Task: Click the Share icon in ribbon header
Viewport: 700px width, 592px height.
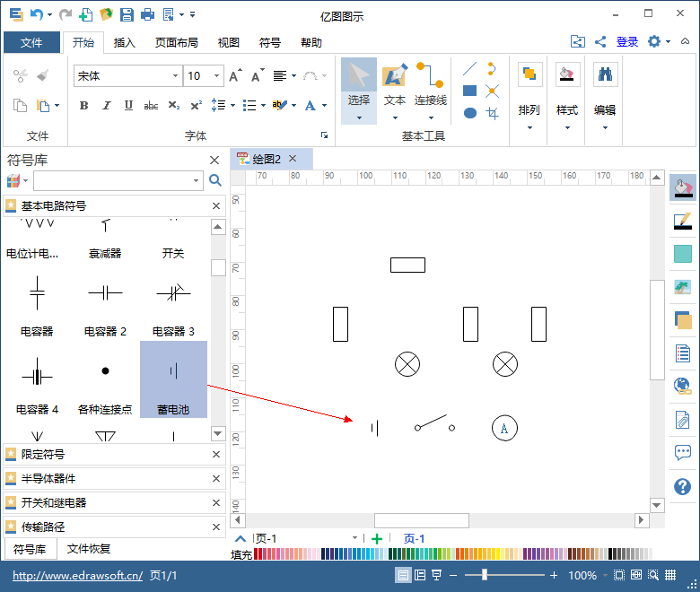Action: tap(600, 42)
